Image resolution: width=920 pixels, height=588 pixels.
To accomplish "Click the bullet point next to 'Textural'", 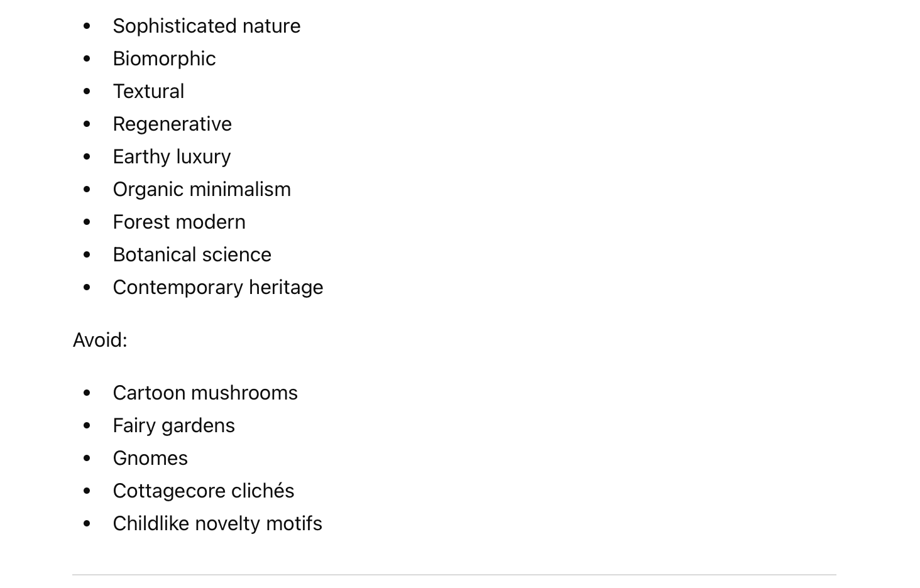I will (87, 91).
